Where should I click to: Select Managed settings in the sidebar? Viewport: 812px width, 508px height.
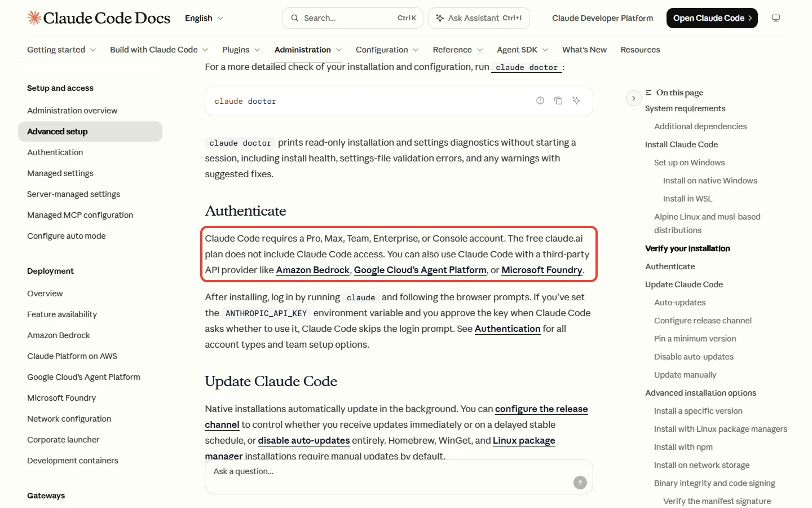point(60,173)
